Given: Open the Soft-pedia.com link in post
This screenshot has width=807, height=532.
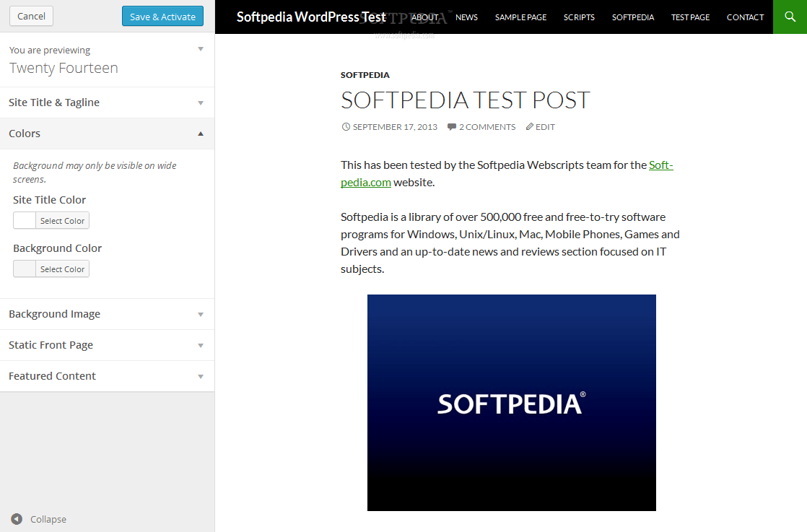Looking at the screenshot, I should 661,165.
